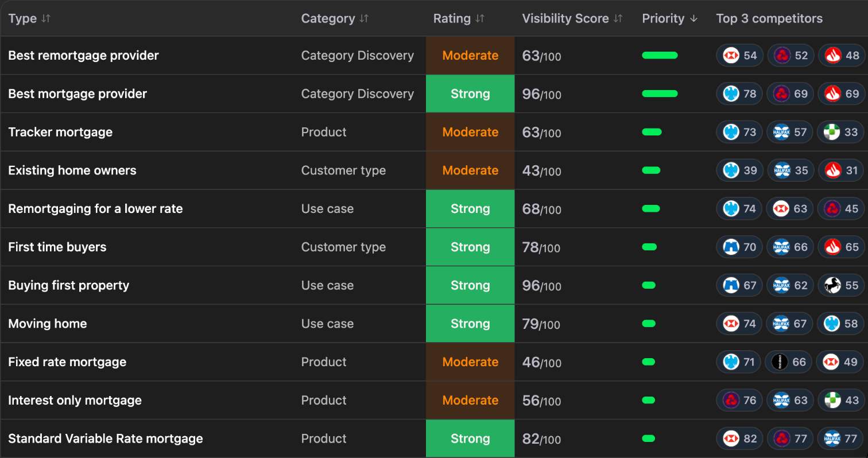Select Barclays chip scoring 73 in Tracker mortgage
Image resolution: width=868 pixels, height=458 pixels.
point(740,133)
